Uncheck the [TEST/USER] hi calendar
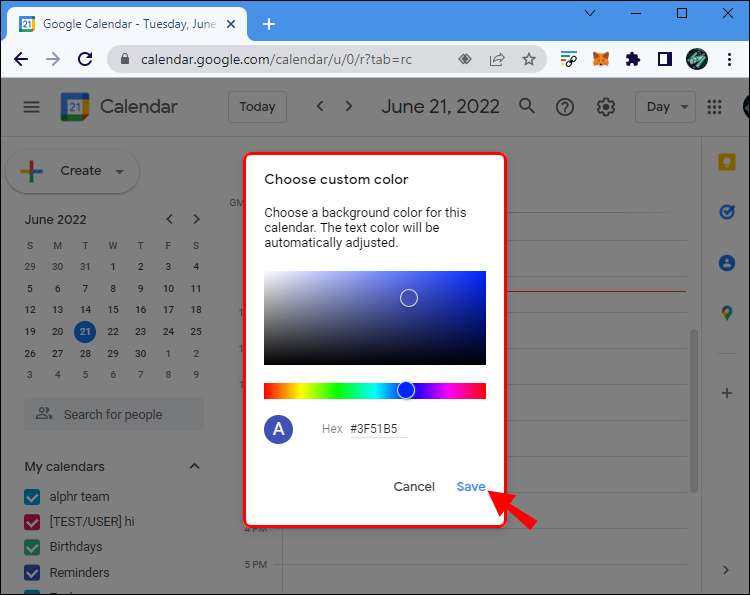Image resolution: width=750 pixels, height=595 pixels. click(32, 522)
